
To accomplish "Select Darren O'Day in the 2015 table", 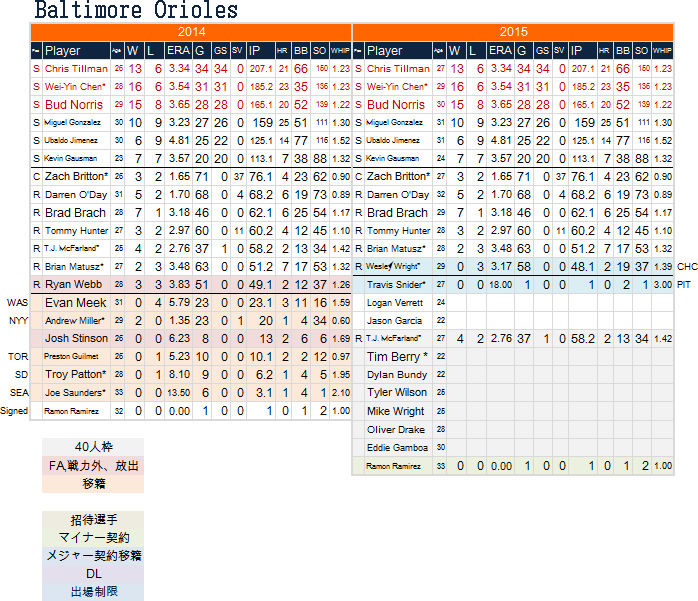I will pyautogui.click(x=398, y=195).
